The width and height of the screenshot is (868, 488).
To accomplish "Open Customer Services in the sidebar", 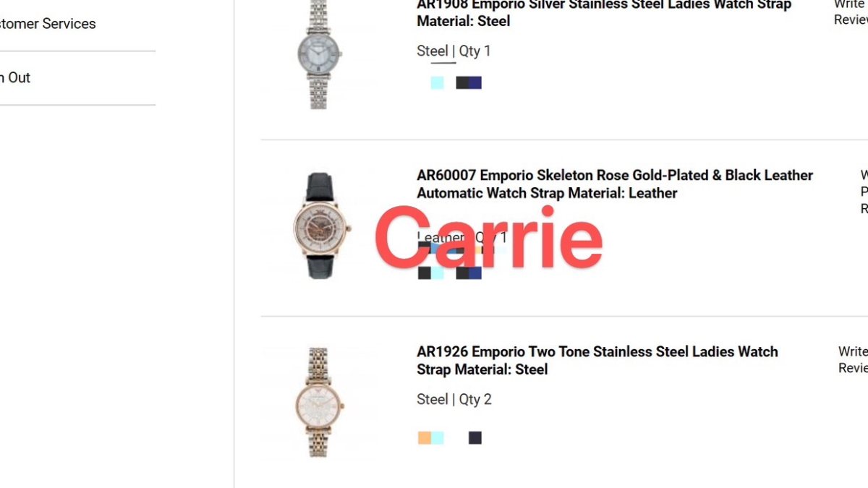I will 48,24.
